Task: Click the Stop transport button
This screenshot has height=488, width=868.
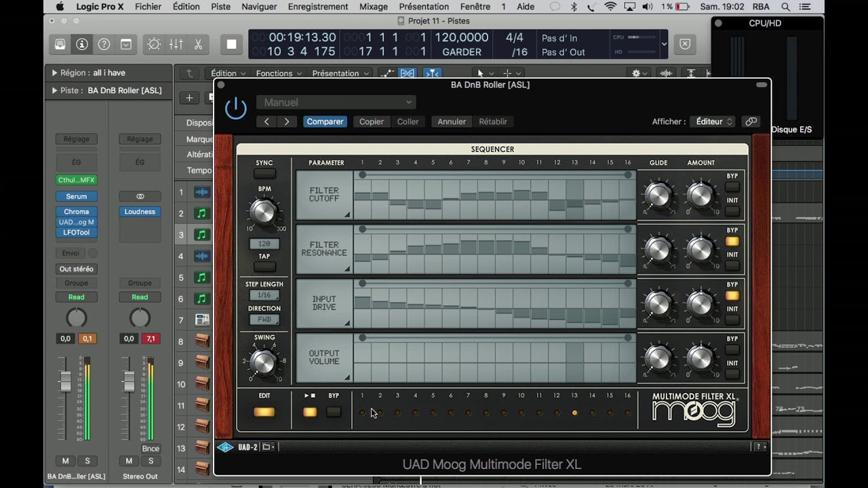Action: pos(231,44)
